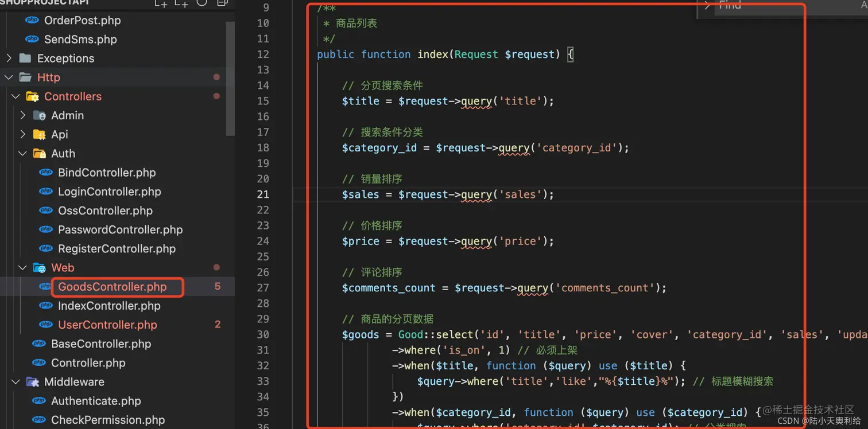This screenshot has height=429, width=868.
Task: Click line number 21 in the gutter
Action: point(263,194)
